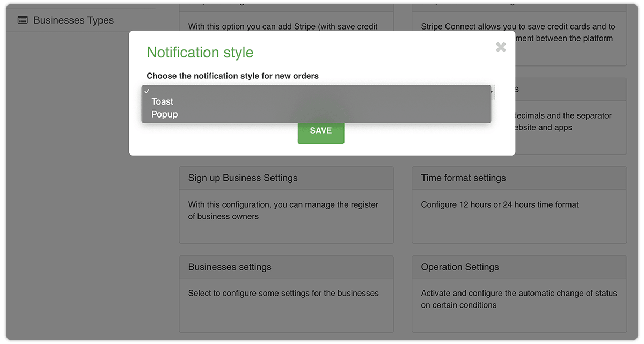The height and width of the screenshot is (344, 644).
Task: Click "With this configuration, you can manage" description
Action: [x=283, y=210]
